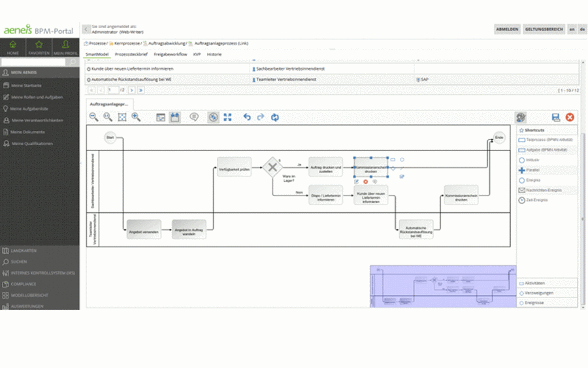Go to last table page arrow
The width and height of the screenshot is (588, 368).
pos(140,90)
